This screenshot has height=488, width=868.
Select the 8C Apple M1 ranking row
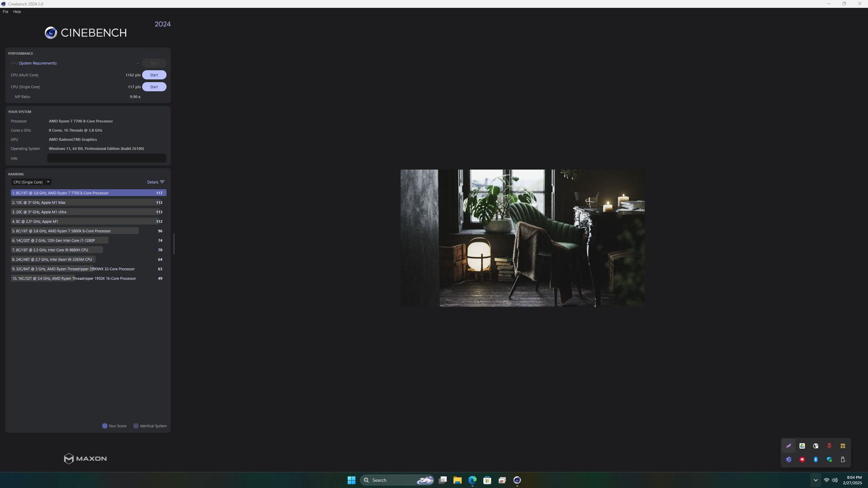(x=89, y=221)
